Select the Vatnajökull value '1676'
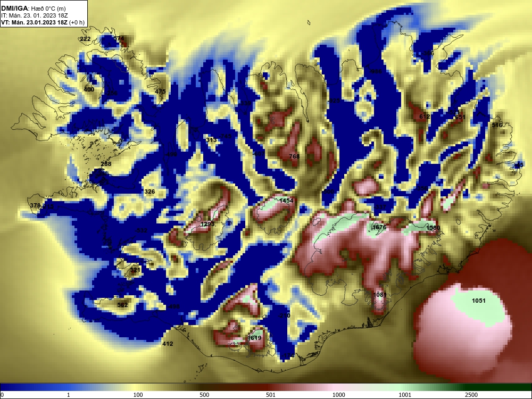This screenshot has width=532, height=399. 379,227
